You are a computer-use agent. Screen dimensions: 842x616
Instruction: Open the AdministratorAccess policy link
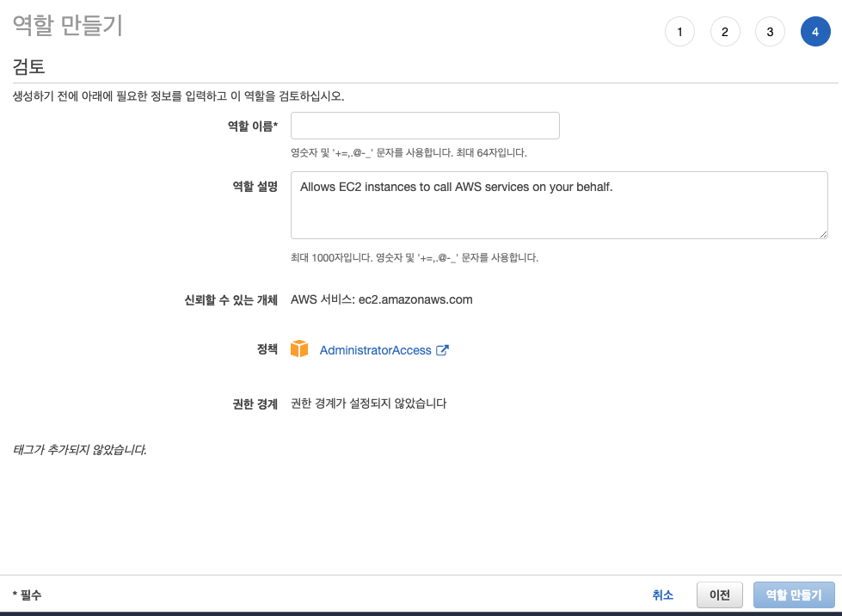(x=375, y=350)
